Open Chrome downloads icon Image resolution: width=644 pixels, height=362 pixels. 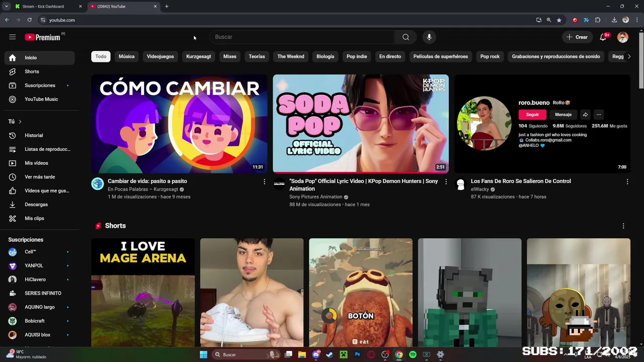tap(614, 20)
